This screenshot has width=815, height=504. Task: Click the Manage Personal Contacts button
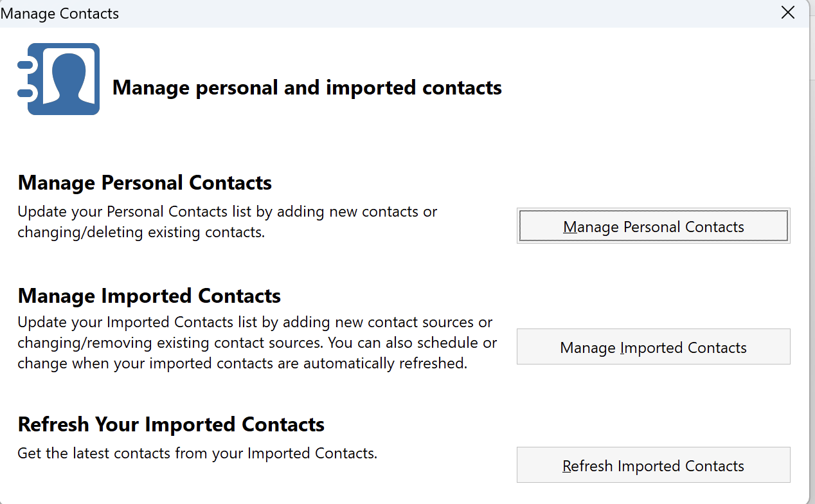653,226
